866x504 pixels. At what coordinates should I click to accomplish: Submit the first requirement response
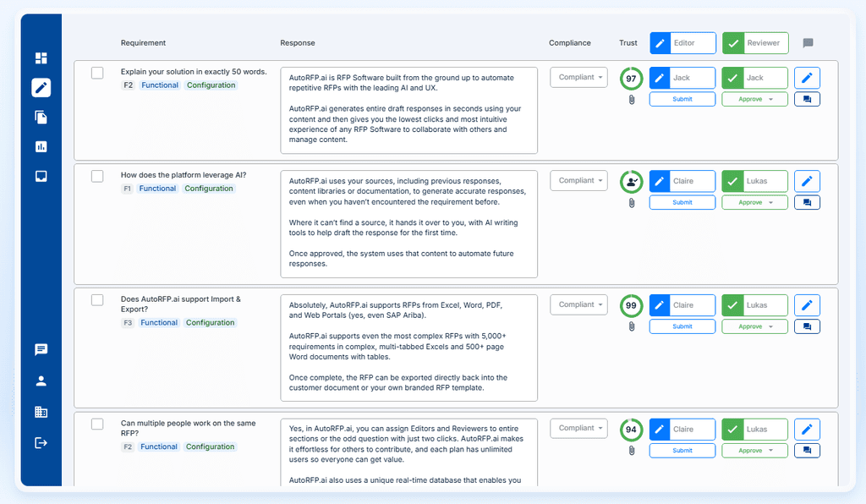[x=682, y=98]
